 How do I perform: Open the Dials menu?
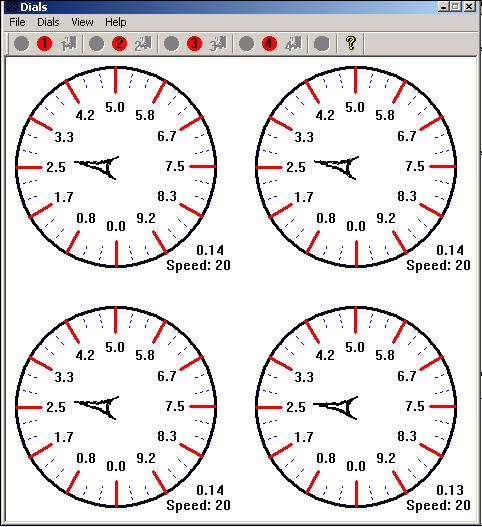click(48, 22)
